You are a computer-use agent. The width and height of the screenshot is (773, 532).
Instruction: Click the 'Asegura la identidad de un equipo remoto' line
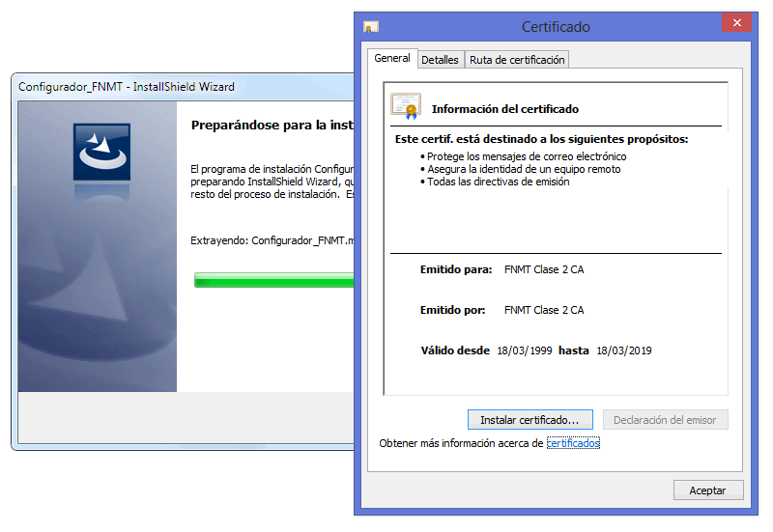tap(524, 169)
